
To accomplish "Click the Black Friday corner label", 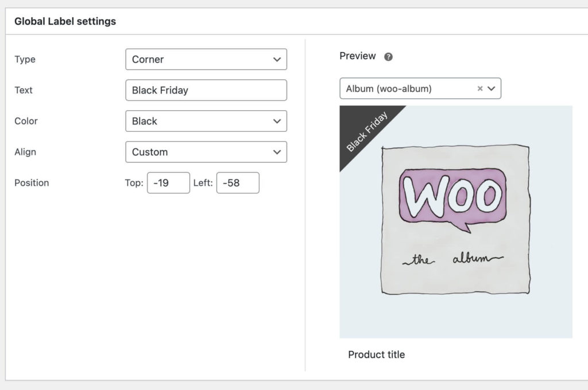I will (366, 131).
